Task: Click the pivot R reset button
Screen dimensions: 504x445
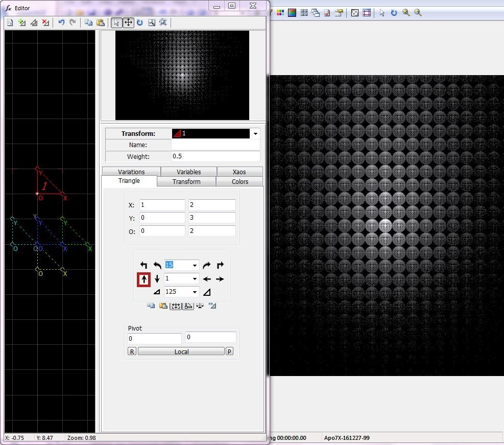Action: click(x=132, y=352)
